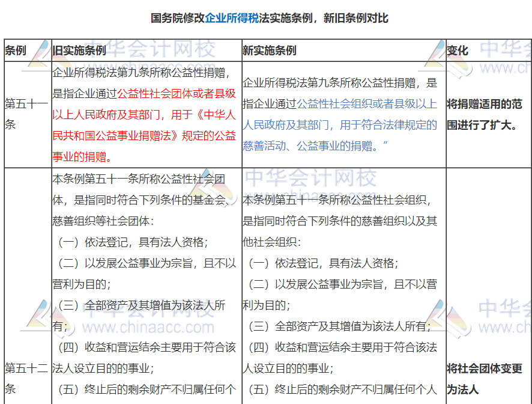Select the 旧实施条例 column header
Image resolution: width=532 pixels, height=404 pixels.
(79, 50)
